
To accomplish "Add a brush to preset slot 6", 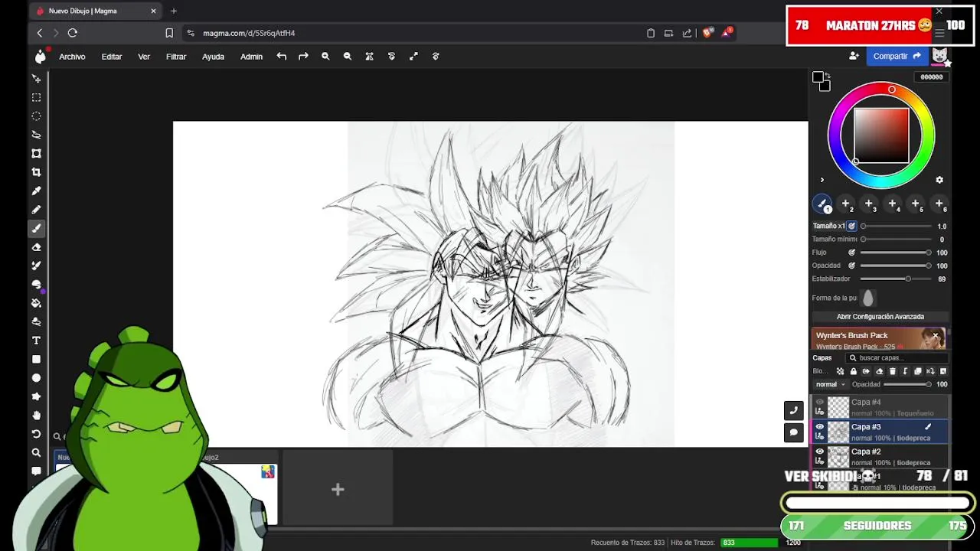I will (x=939, y=204).
